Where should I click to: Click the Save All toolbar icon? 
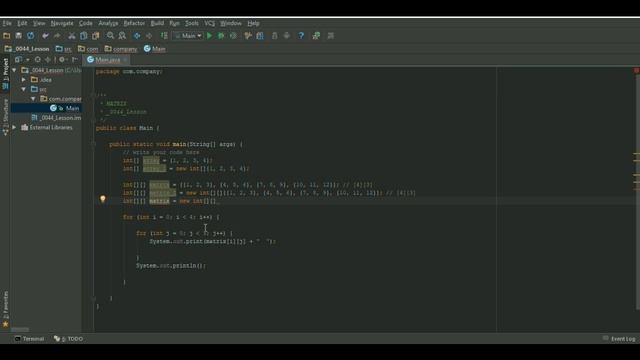pyautogui.click(x=18, y=36)
